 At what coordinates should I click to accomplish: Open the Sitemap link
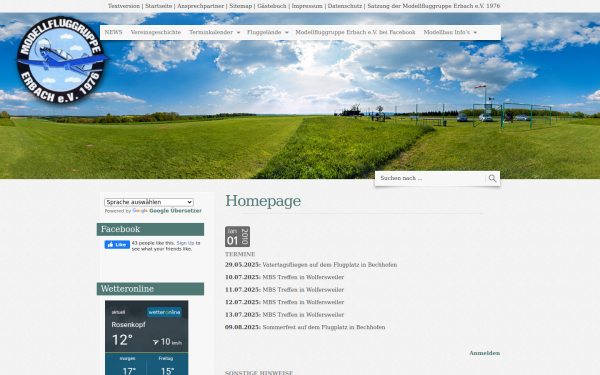[x=241, y=6]
